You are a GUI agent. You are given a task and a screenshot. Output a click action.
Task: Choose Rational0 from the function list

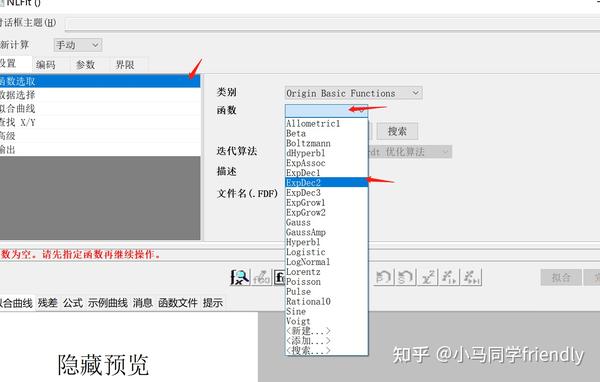pos(326,302)
